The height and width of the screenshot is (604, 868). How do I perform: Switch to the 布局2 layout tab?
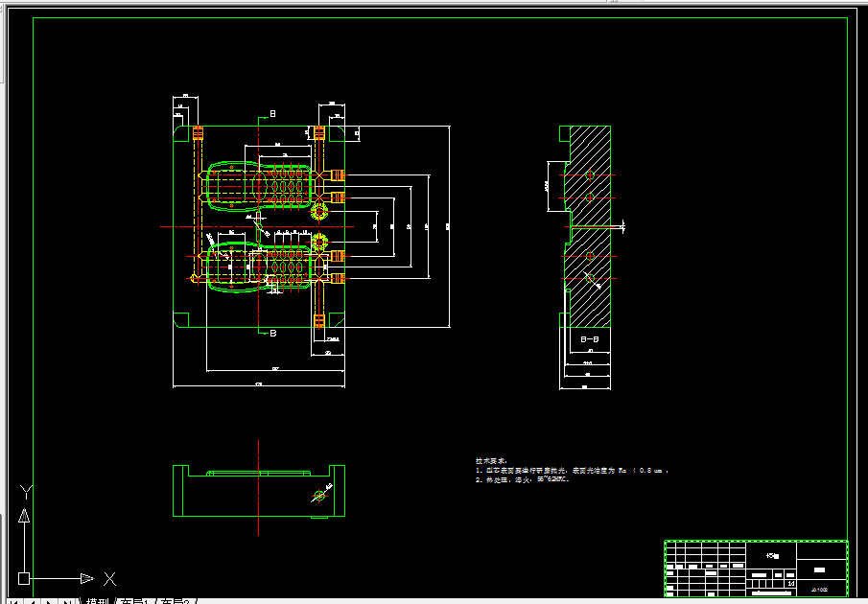tap(176, 601)
